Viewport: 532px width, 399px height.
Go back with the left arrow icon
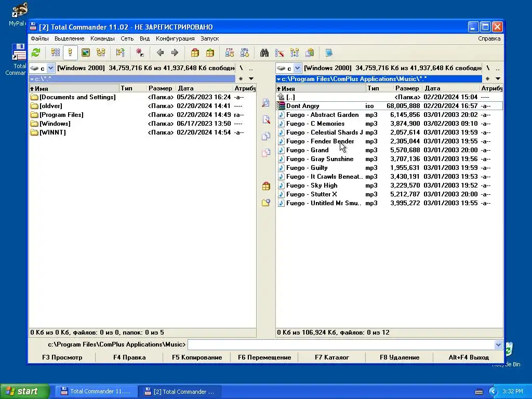point(160,52)
